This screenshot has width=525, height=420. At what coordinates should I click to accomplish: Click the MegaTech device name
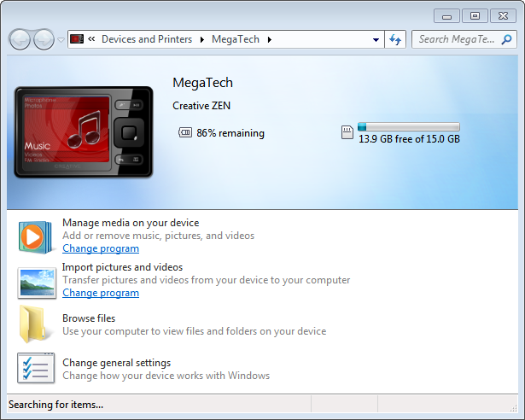202,83
